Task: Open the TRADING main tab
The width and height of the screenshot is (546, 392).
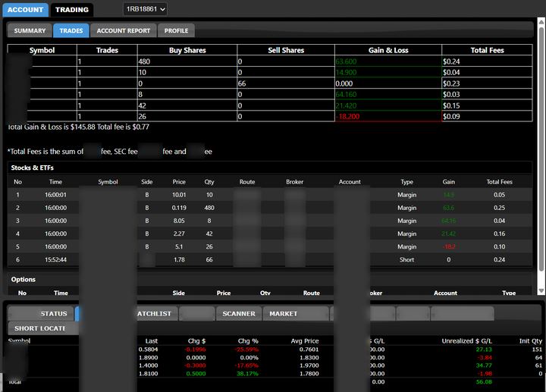Action: click(x=72, y=10)
